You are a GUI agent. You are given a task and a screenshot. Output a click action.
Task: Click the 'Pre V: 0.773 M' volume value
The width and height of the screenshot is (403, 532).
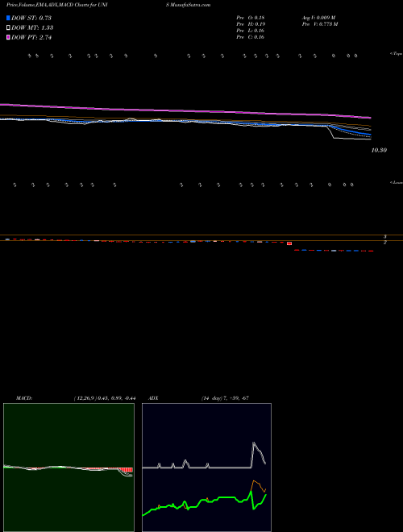(320, 24)
